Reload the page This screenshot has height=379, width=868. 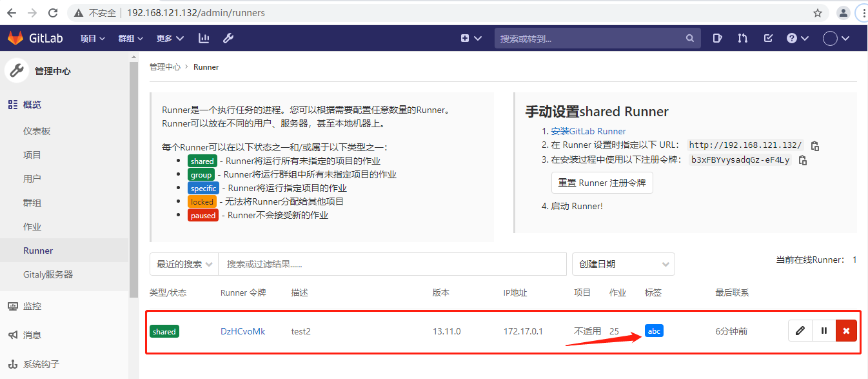click(x=53, y=12)
